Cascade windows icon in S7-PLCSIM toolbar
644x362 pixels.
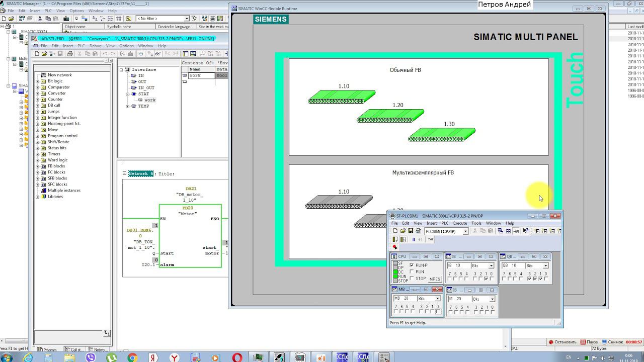(500, 231)
